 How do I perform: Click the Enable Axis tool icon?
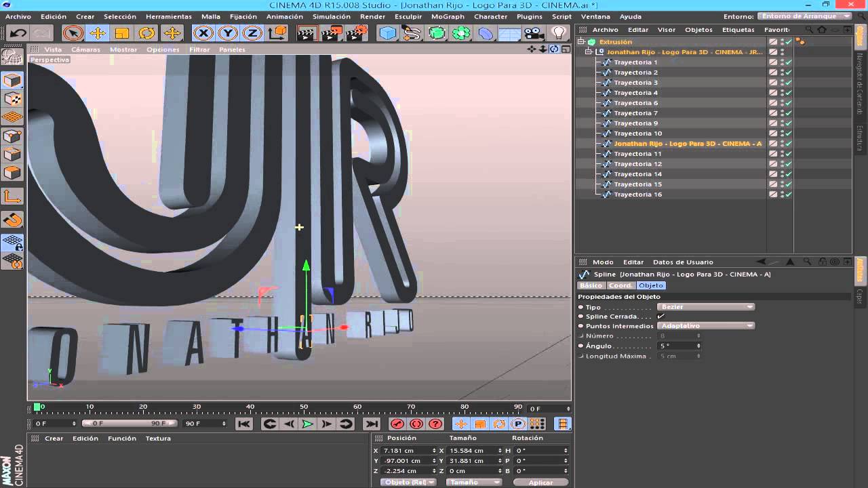[13, 197]
